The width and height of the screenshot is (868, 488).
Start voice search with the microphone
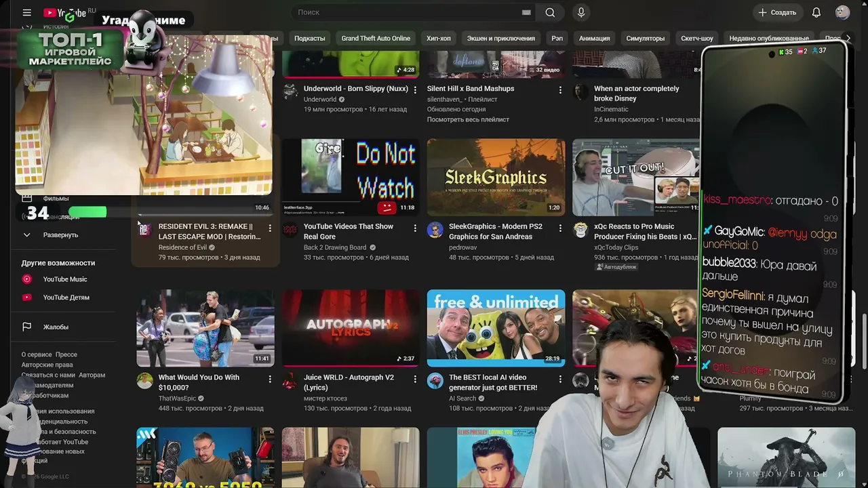581,12
